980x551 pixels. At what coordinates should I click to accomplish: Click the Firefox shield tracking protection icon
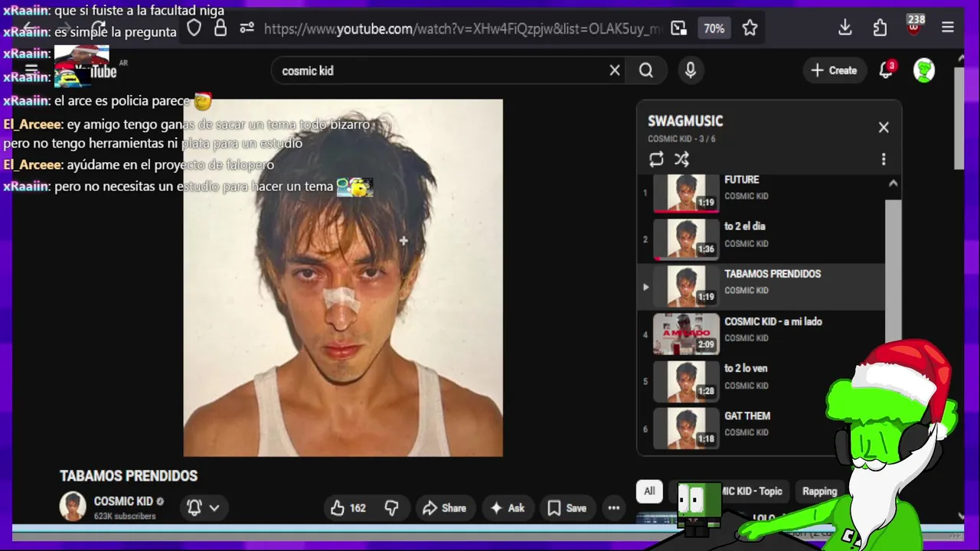(x=194, y=28)
